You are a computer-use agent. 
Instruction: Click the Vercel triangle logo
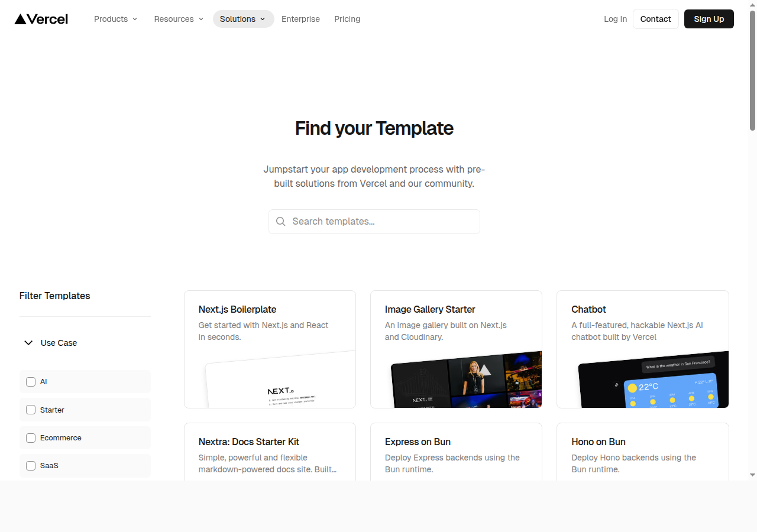20,18
